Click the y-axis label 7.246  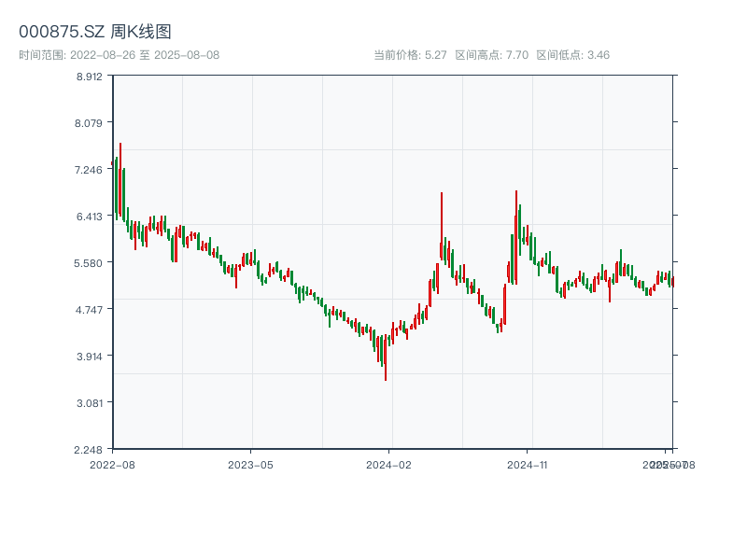tap(89, 170)
